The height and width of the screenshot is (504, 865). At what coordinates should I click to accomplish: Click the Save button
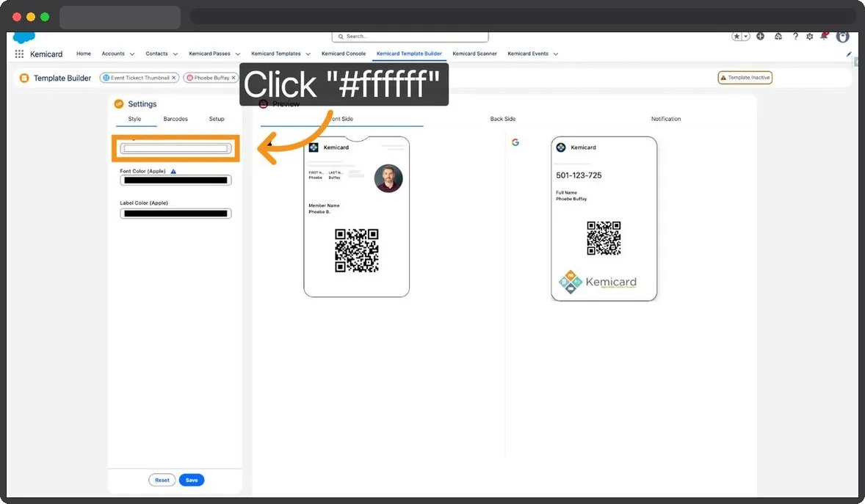point(192,480)
